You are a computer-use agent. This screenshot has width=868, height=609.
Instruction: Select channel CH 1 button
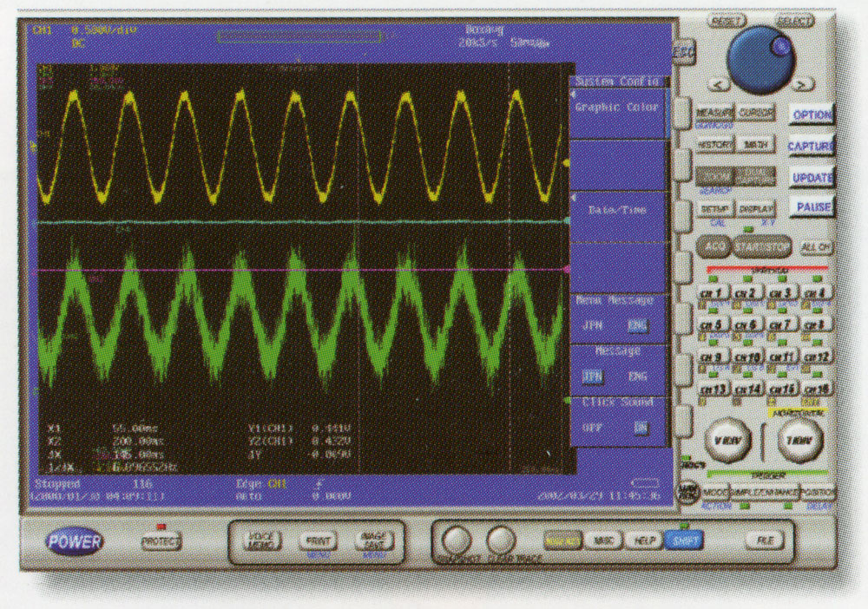point(711,293)
